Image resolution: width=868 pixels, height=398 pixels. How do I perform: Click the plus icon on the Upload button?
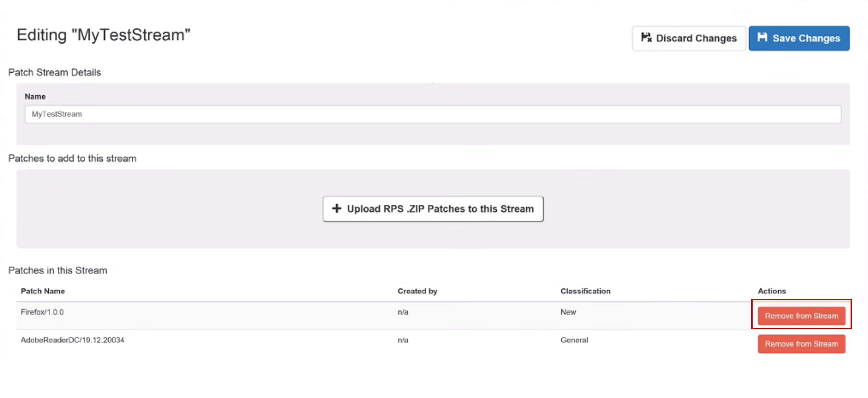(336, 208)
